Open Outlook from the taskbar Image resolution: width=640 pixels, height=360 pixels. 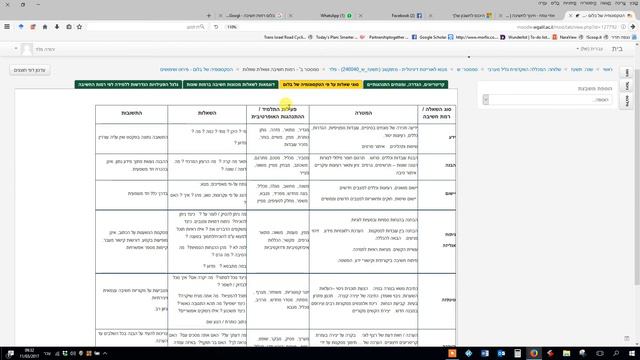[x=501, y=353]
